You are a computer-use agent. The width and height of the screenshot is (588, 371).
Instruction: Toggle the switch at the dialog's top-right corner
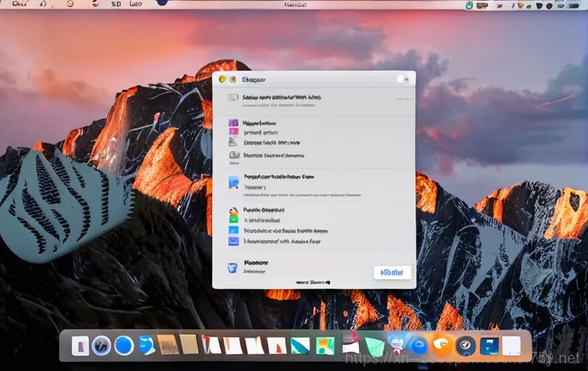pyautogui.click(x=402, y=80)
